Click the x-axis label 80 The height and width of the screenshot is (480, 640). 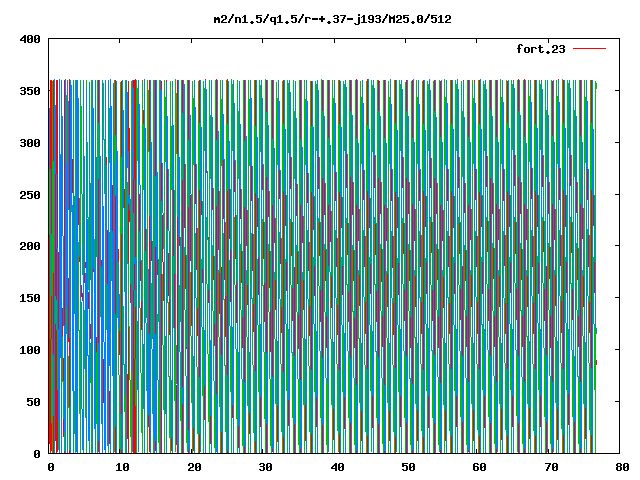(622, 467)
